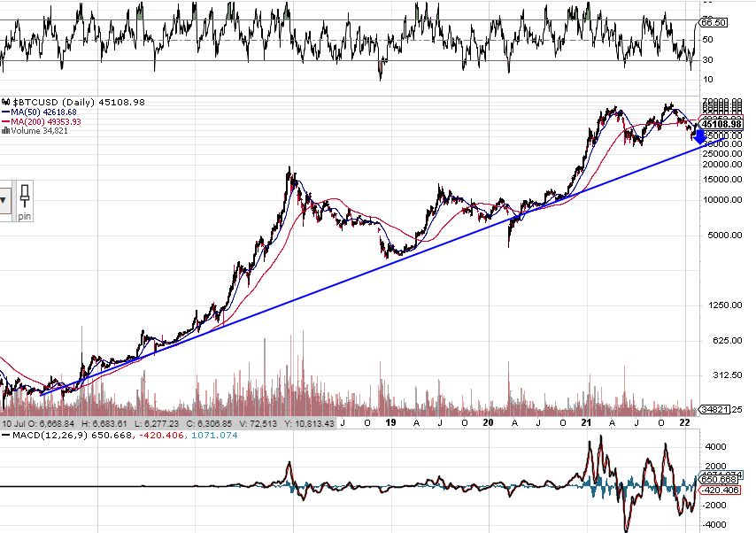Click the cursor readout 'Y: 10,813.43'

[309, 423]
